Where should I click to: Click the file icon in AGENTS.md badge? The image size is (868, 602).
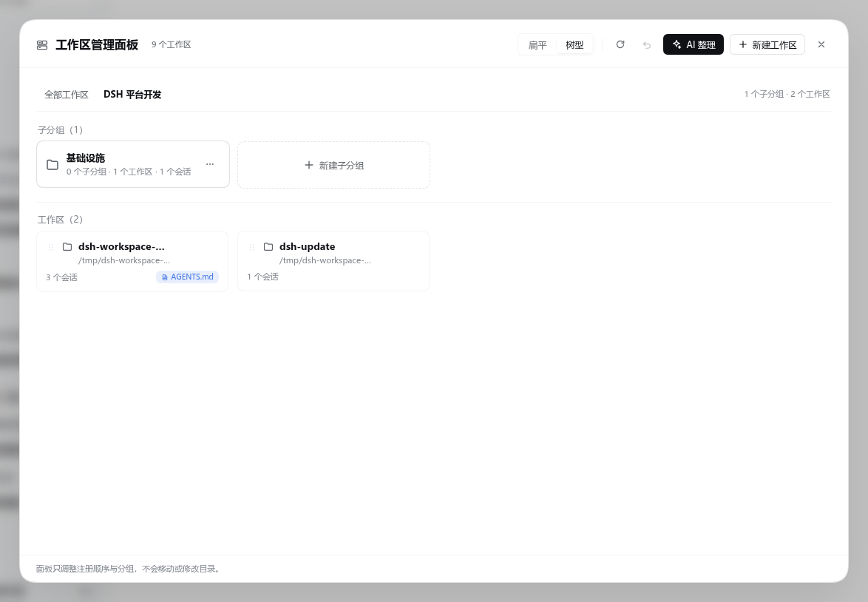(x=164, y=277)
